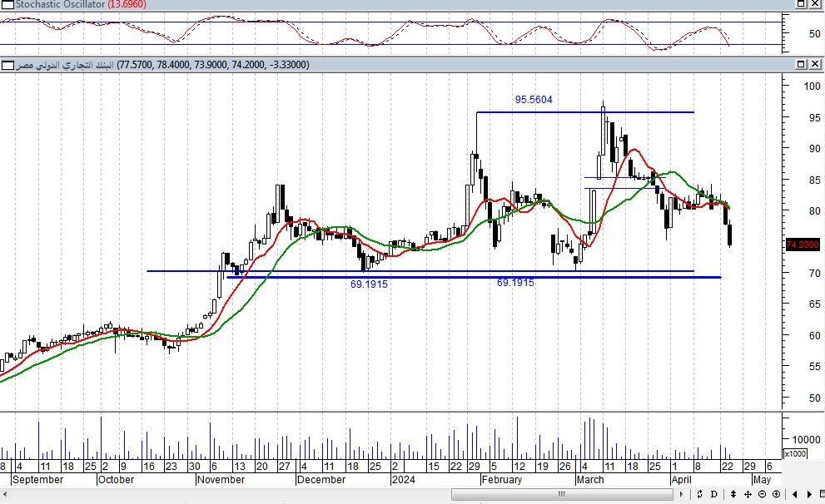825x504 pixels.
Task: Click the 95.5604 resistance line label
Action: point(534,100)
